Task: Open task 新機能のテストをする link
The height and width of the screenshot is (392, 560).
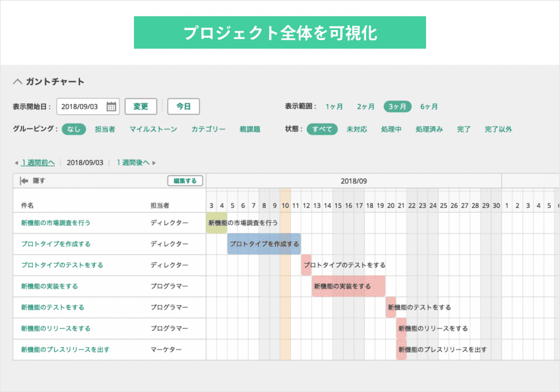Action: coord(52,307)
